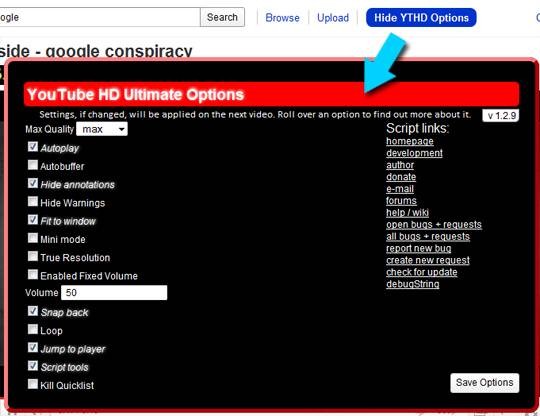
Task: Enable Mini mode checkbox
Action: [x=33, y=238]
